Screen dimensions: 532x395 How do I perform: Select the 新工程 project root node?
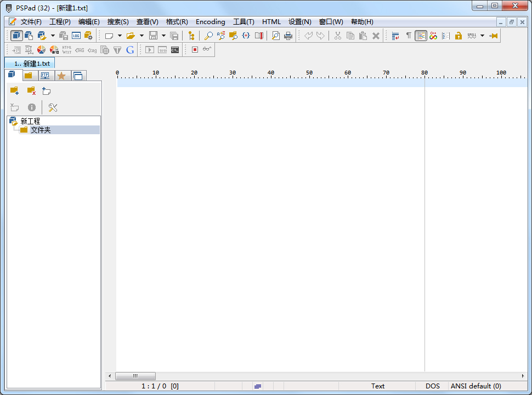click(x=30, y=121)
